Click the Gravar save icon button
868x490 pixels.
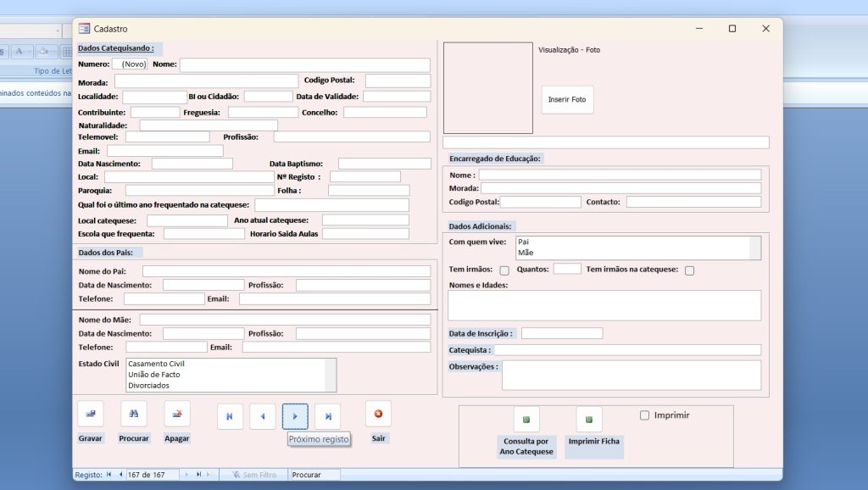(90, 414)
